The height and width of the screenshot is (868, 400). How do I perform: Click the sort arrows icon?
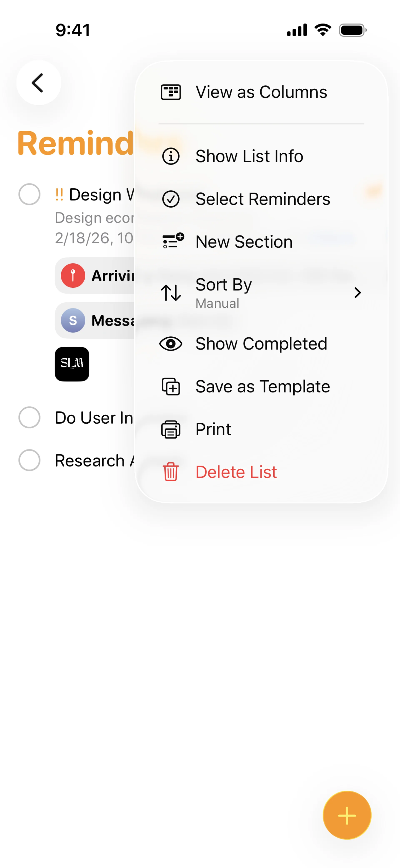[171, 292]
